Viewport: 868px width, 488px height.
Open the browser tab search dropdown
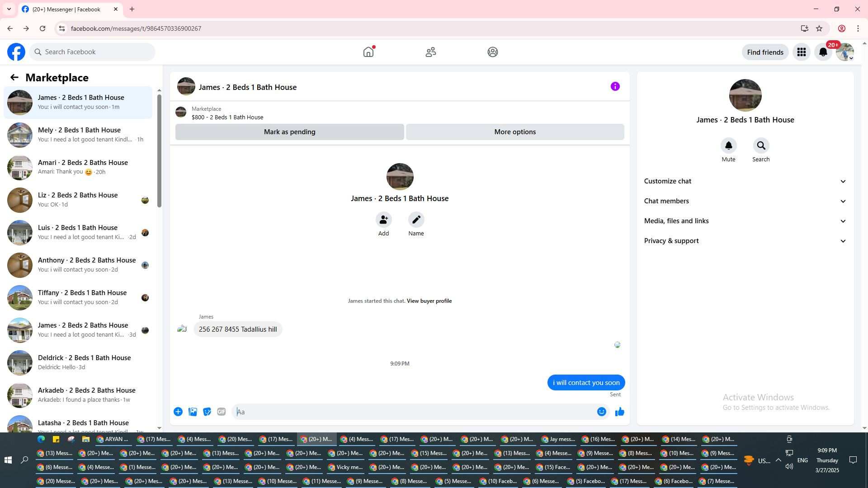pyautogui.click(x=9, y=9)
